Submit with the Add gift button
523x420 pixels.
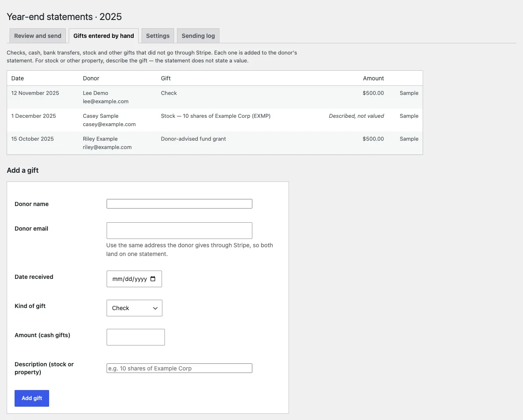(32, 398)
